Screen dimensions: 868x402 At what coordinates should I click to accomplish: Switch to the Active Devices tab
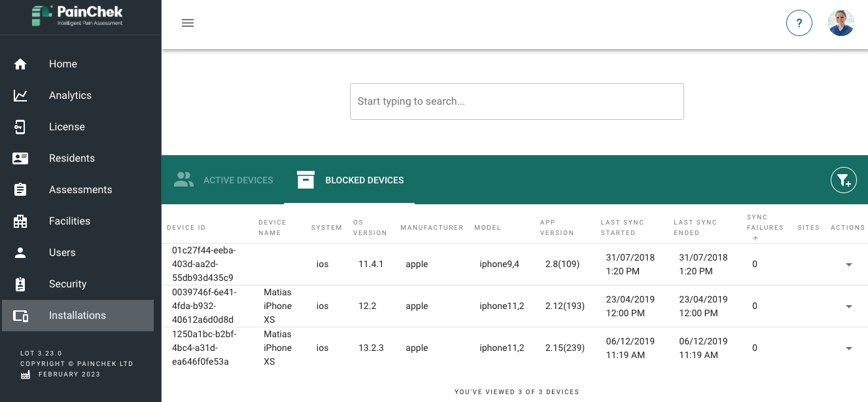[x=223, y=180]
